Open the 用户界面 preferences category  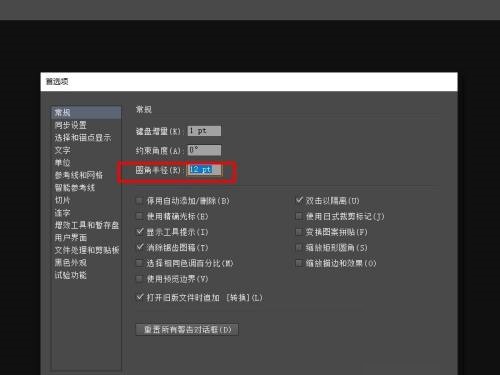click(71, 238)
